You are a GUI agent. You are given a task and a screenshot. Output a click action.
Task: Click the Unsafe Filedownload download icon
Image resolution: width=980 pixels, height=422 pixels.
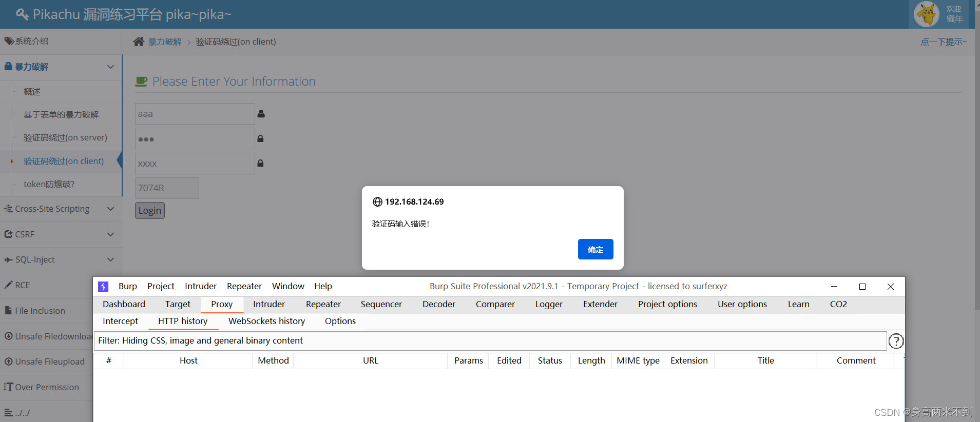pyautogui.click(x=9, y=336)
